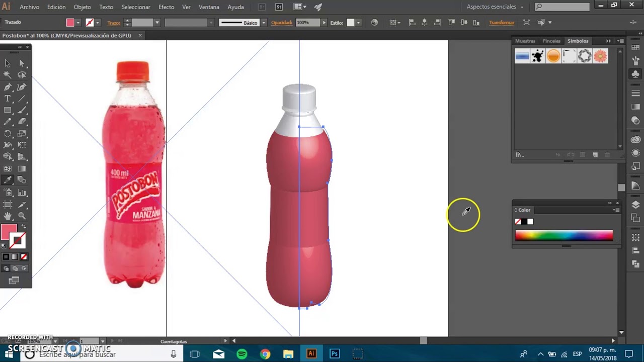
Task: Set paint mode to Gradient
Action: click(x=15, y=257)
